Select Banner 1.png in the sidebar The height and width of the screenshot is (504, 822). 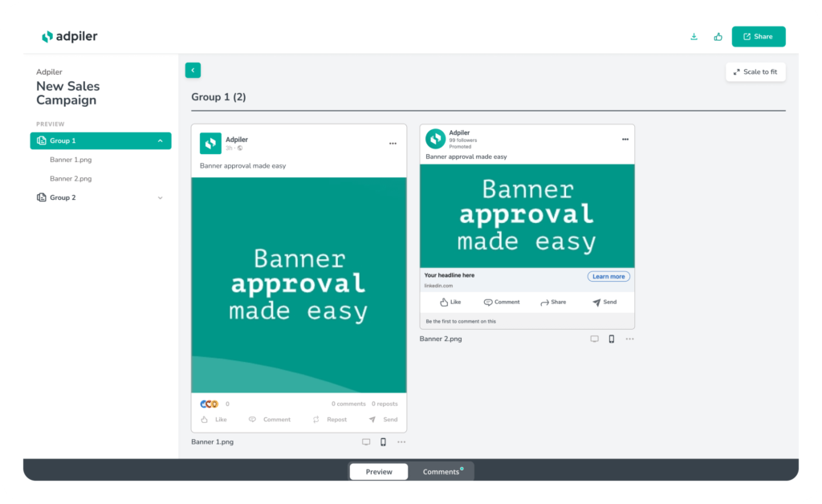tap(71, 160)
